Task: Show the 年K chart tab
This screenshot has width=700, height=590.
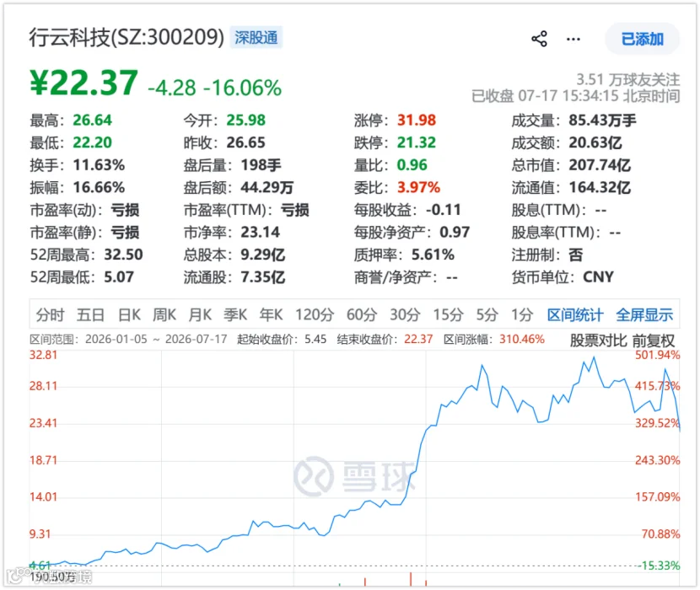Action: [x=271, y=314]
